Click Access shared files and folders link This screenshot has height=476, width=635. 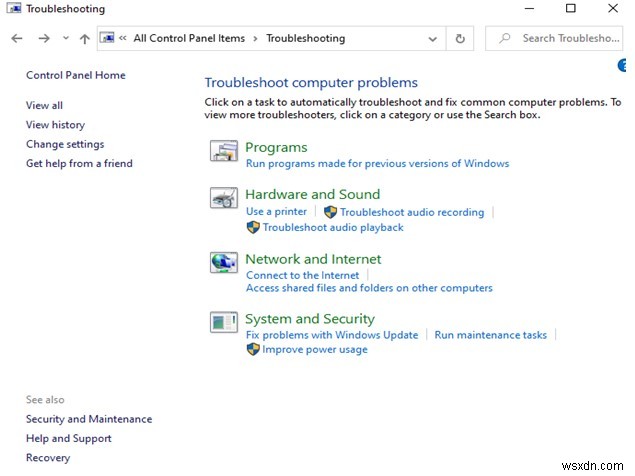click(x=369, y=288)
